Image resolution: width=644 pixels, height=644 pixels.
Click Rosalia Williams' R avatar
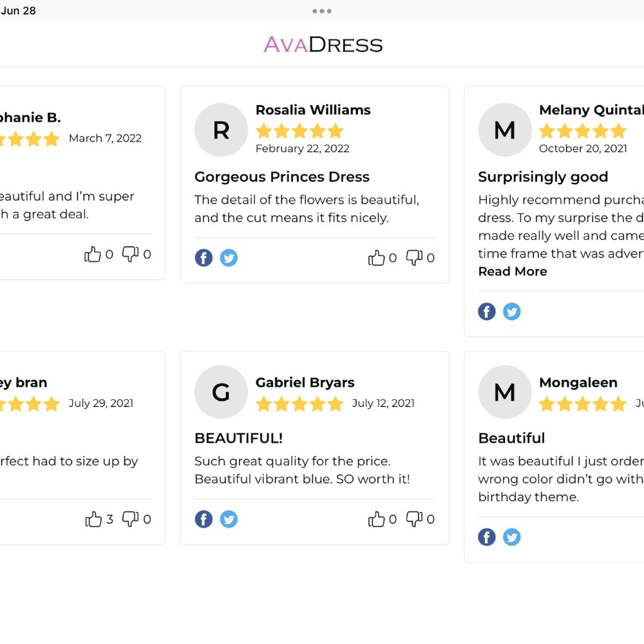[221, 130]
